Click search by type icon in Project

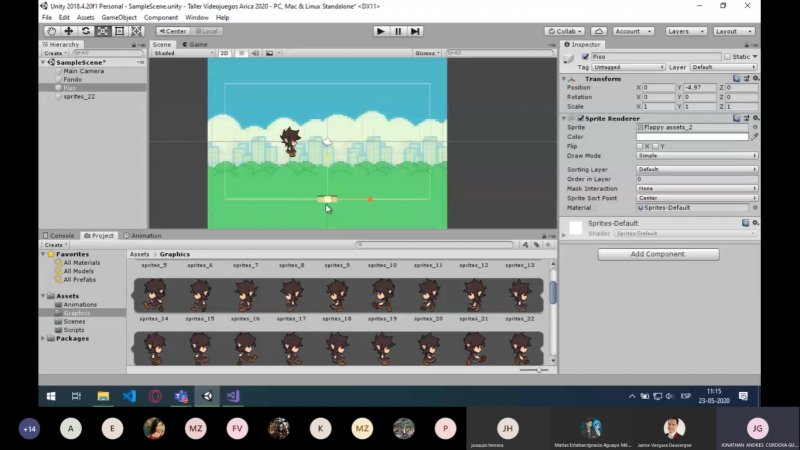pyautogui.click(x=525, y=245)
